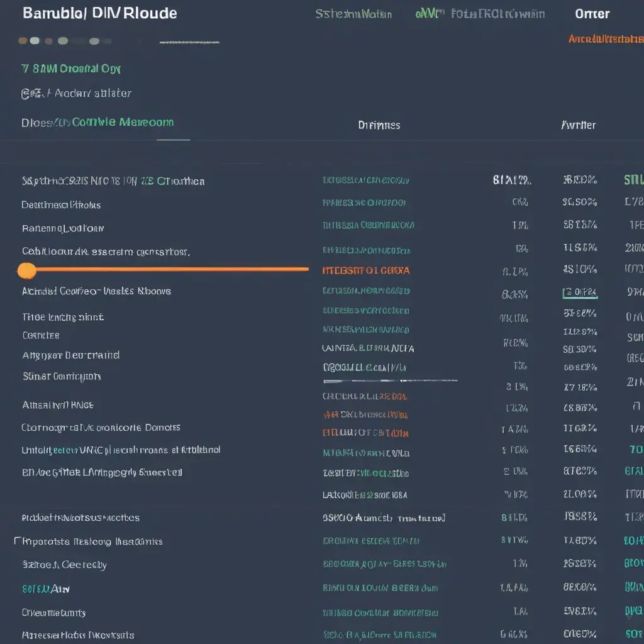Select "Orrter" in the top-right navigation
The height and width of the screenshot is (644, 644).
click(592, 14)
